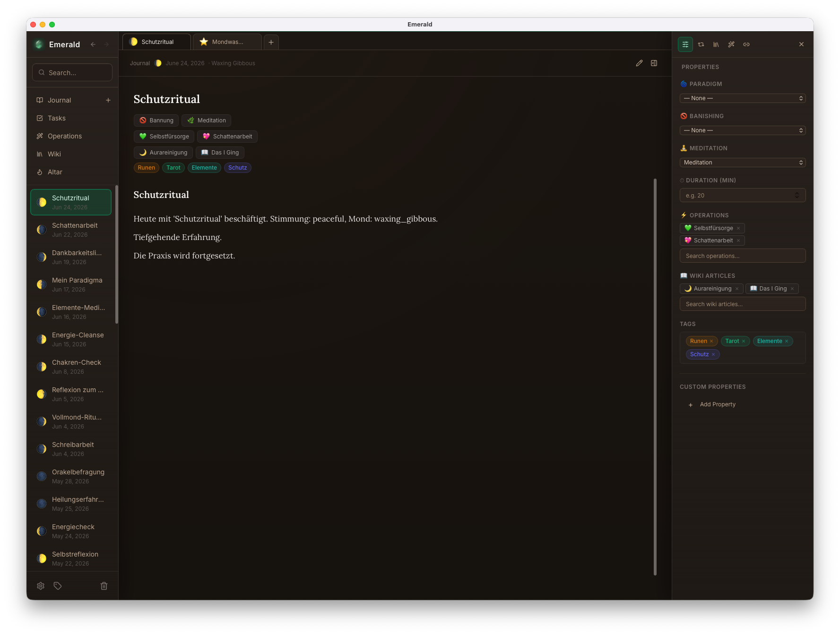
Task: Click the Bannung chip under title
Action: [x=156, y=120]
